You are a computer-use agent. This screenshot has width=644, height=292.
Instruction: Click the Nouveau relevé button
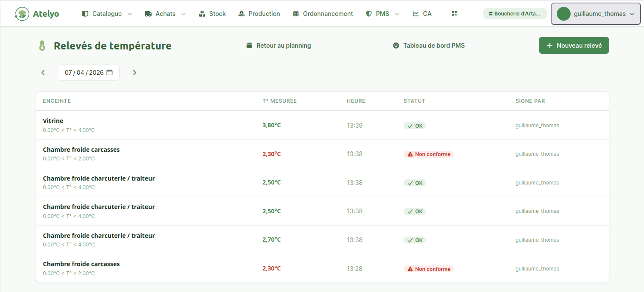[x=574, y=46]
